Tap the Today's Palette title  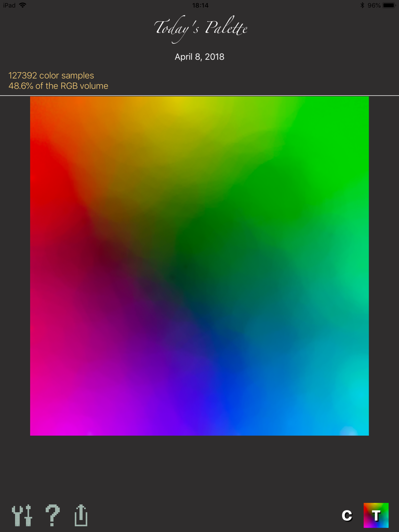click(200, 28)
